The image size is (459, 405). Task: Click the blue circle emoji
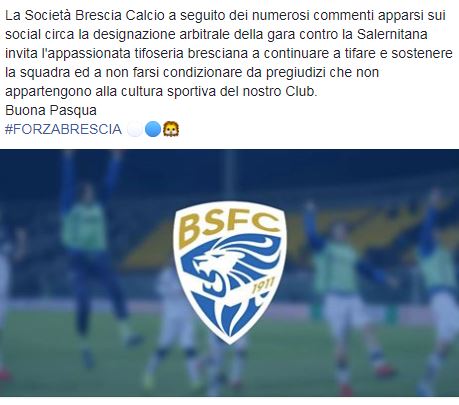pos(153,129)
